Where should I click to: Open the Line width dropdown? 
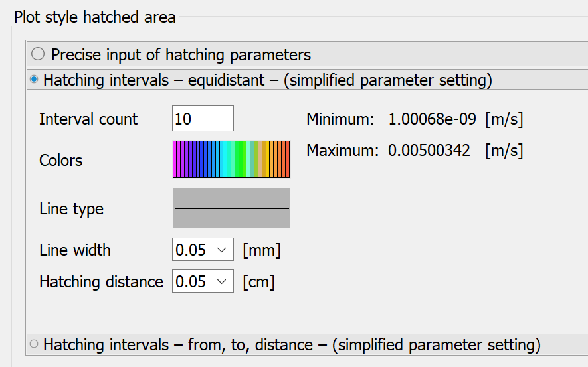tap(202, 250)
